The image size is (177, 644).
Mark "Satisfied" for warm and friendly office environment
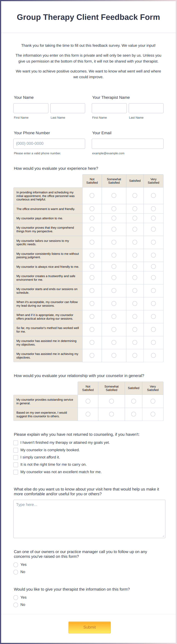pos(135,208)
